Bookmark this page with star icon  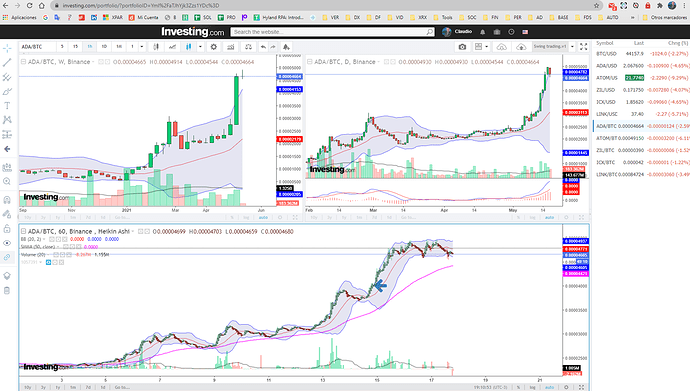coord(597,6)
